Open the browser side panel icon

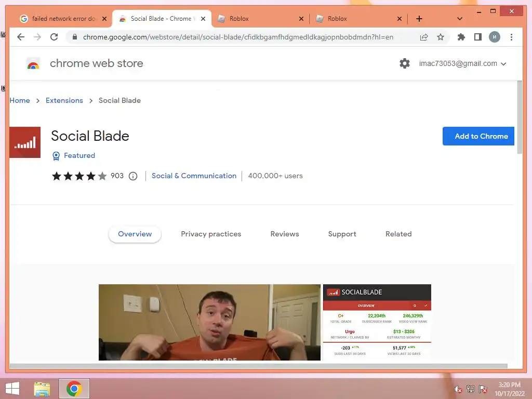click(x=478, y=37)
